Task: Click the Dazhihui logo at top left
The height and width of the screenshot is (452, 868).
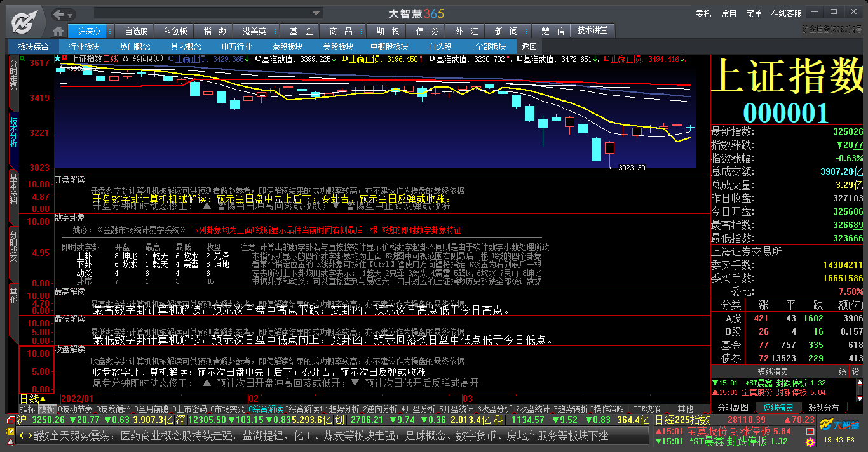Action: click(x=25, y=21)
